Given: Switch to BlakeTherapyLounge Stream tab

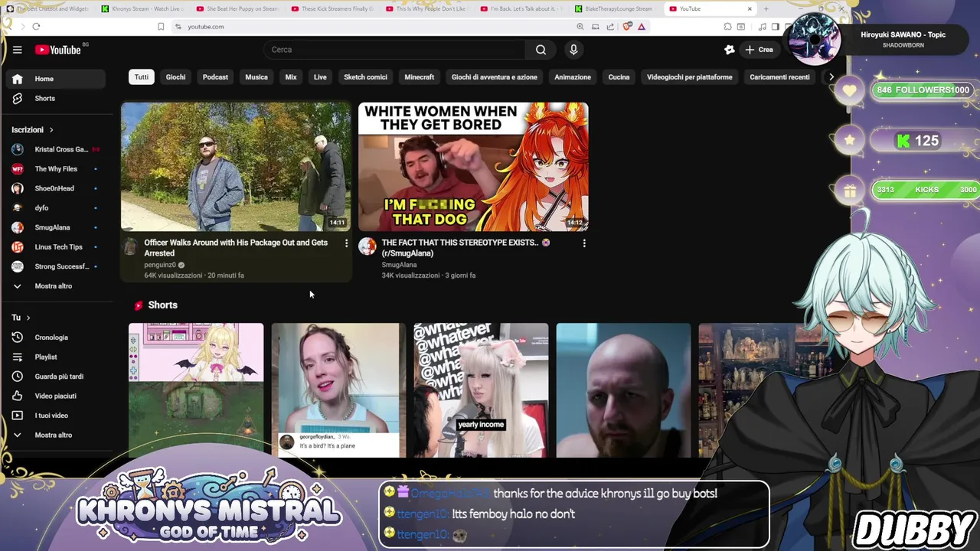Looking at the screenshot, I should pyautogui.click(x=614, y=9).
